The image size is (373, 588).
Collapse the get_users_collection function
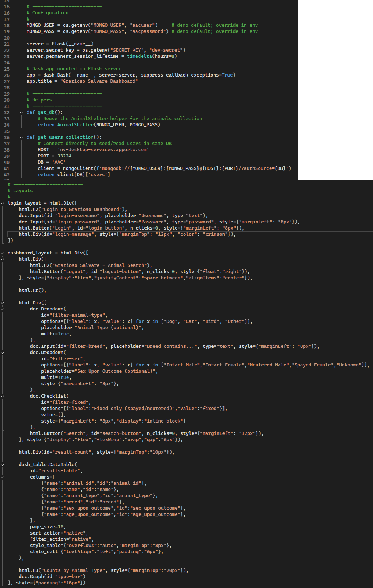pyautogui.click(x=22, y=137)
